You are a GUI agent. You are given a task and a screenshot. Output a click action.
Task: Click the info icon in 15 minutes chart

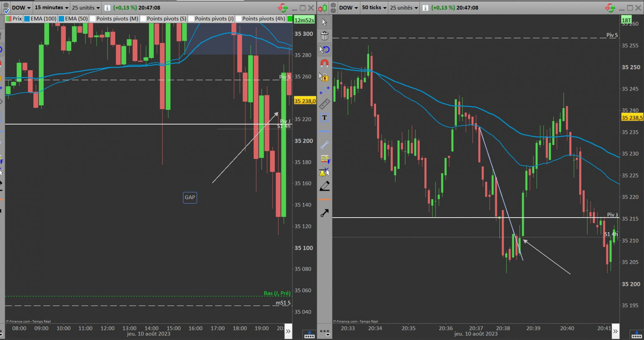[107, 8]
